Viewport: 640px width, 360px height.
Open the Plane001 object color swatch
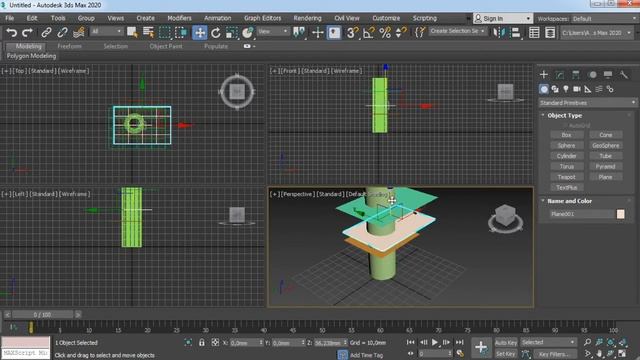pos(620,214)
